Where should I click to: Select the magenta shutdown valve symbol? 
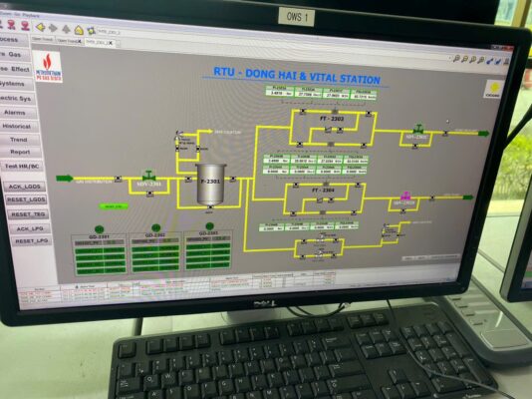coord(405,196)
